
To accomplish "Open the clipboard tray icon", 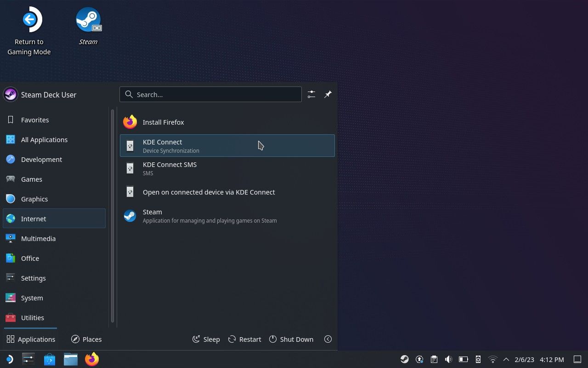I will [x=434, y=359].
